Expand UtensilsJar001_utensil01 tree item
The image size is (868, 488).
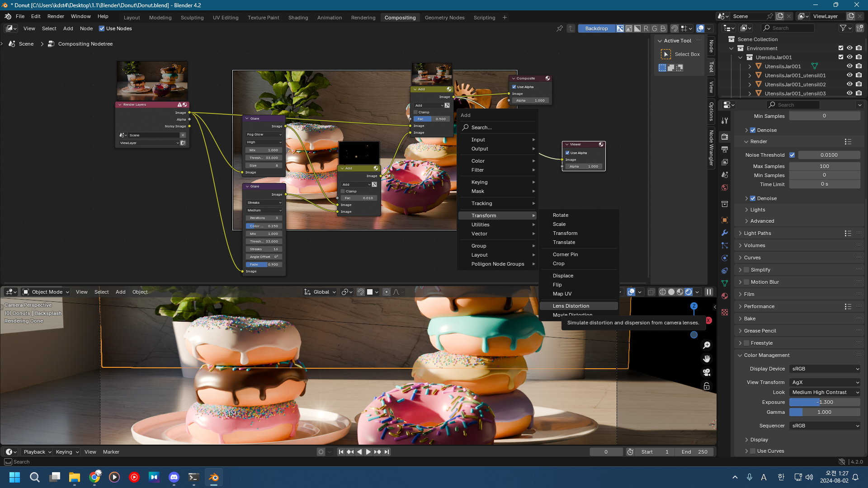(x=750, y=75)
